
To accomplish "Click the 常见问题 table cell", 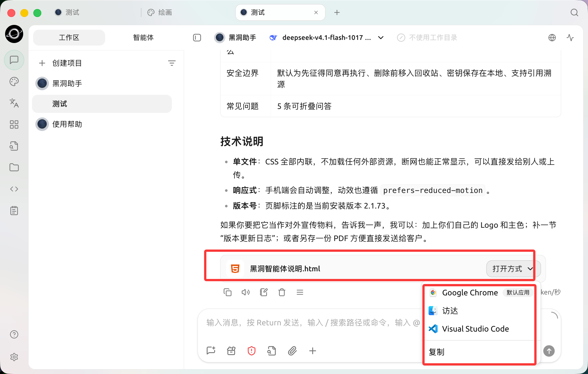I will [x=246, y=106].
